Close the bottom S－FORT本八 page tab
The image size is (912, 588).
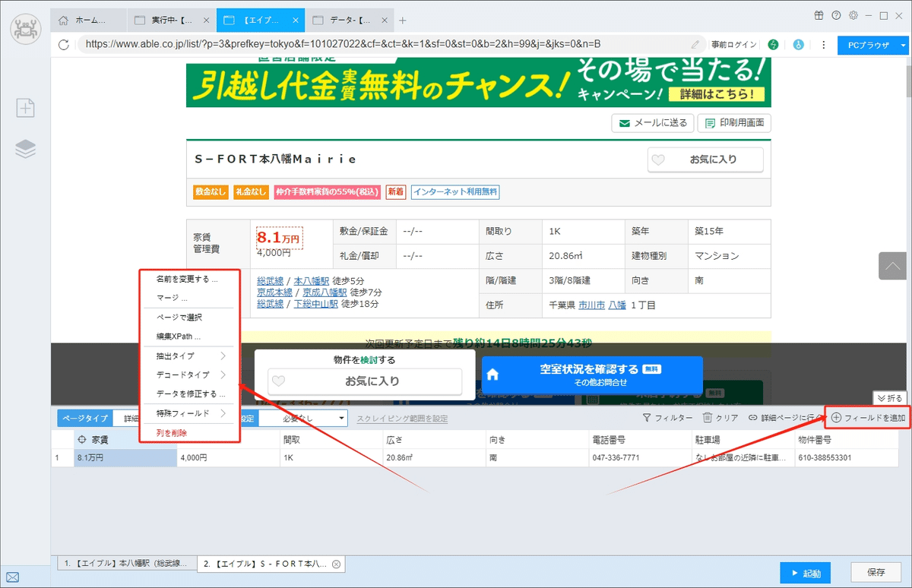[336, 564]
